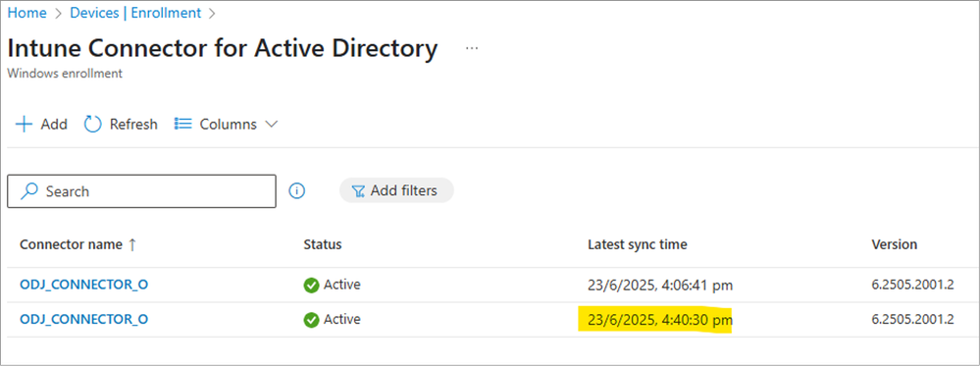Open ODJ_CONNECTOR_O link synced at 4:40:30 pm
Image resolution: width=980 pixels, height=366 pixels.
83,319
